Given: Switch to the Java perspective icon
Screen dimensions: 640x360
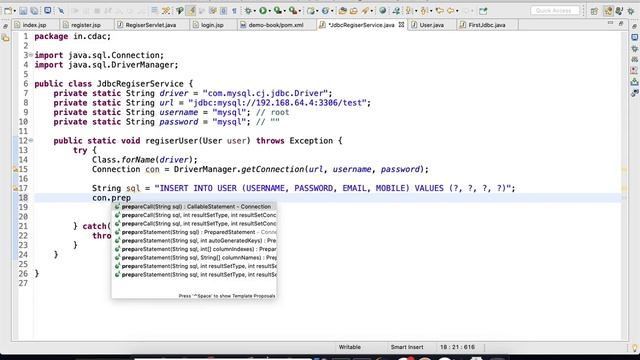Looking at the screenshot, I should point(620,11).
